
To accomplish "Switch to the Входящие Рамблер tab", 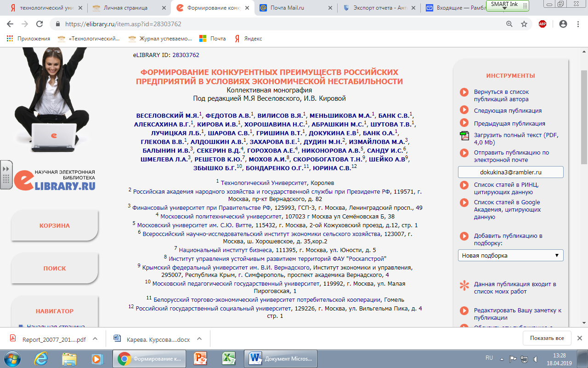I will point(455,8).
